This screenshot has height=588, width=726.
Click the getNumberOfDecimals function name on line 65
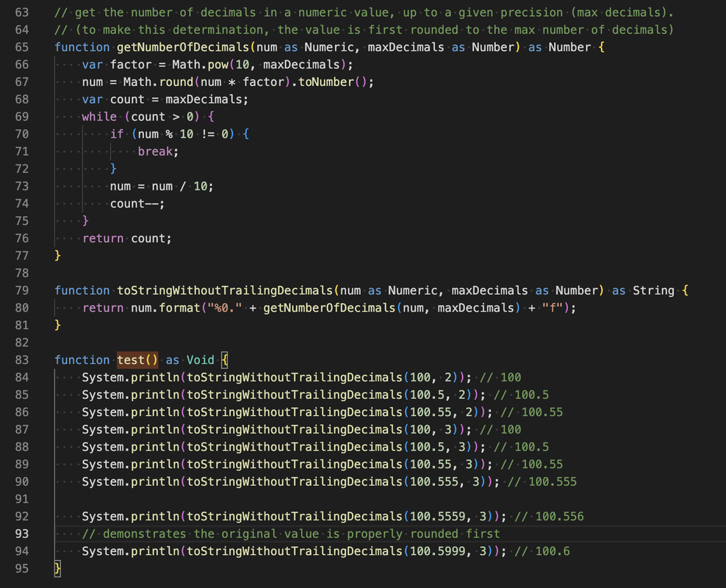183,47
